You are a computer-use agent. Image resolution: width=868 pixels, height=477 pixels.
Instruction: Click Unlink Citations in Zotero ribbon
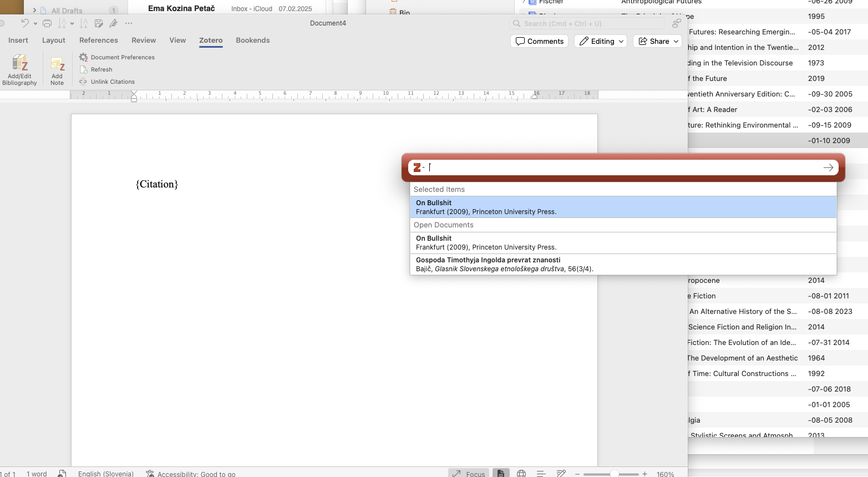pyautogui.click(x=107, y=82)
